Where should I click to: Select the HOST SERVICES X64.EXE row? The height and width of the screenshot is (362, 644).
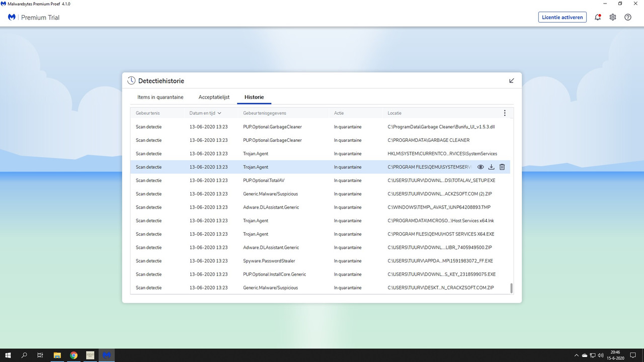point(320,234)
